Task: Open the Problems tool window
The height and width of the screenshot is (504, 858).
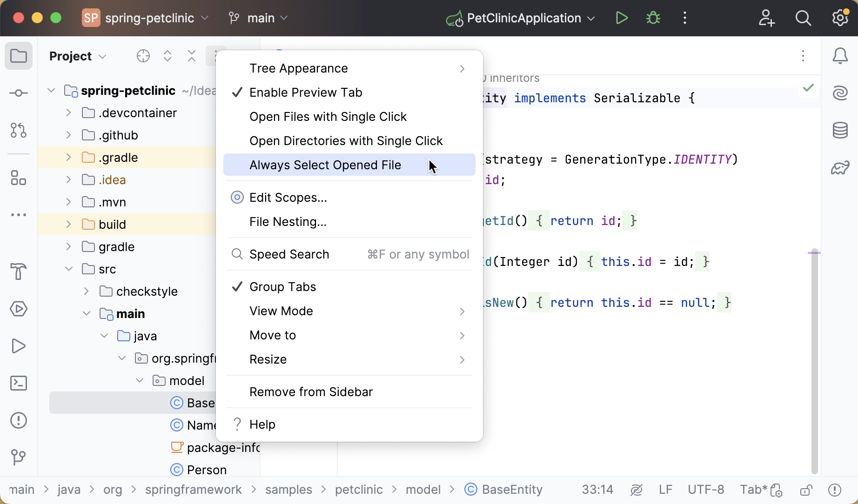Action: coord(19,420)
